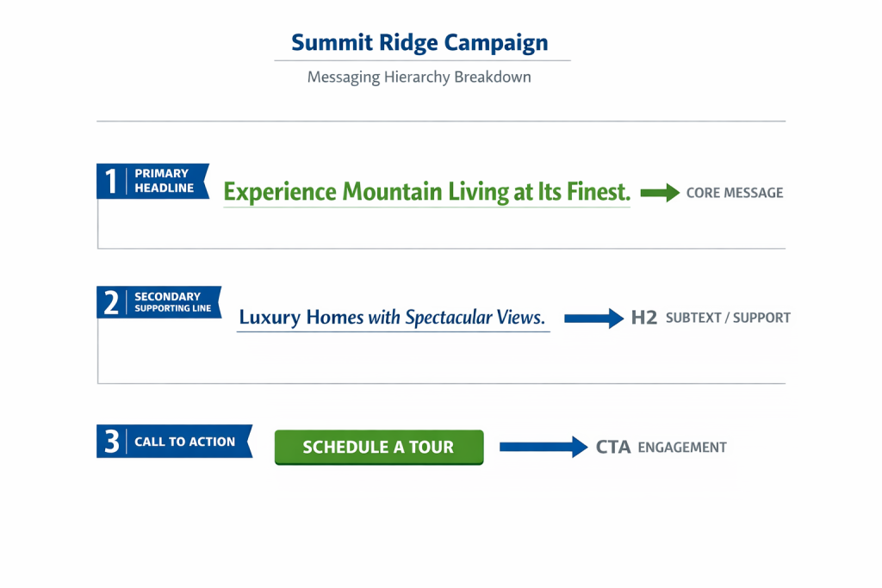This screenshot has height=588, width=882.
Task: Click the SECONDARY SUPPORTING LINE ribbon text
Action: tap(172, 302)
